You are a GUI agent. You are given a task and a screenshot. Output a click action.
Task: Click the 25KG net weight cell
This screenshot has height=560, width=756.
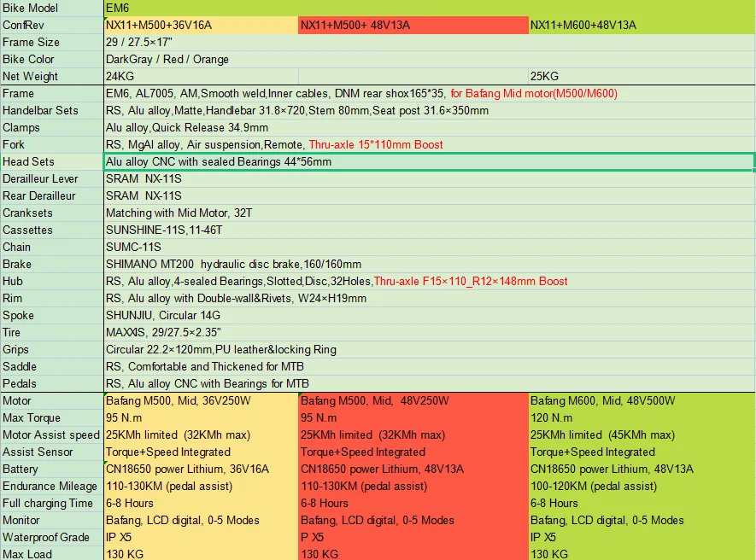(642, 76)
